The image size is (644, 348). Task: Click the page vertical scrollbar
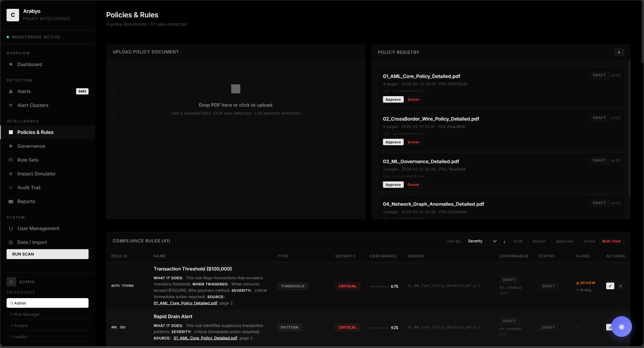click(642, 31)
